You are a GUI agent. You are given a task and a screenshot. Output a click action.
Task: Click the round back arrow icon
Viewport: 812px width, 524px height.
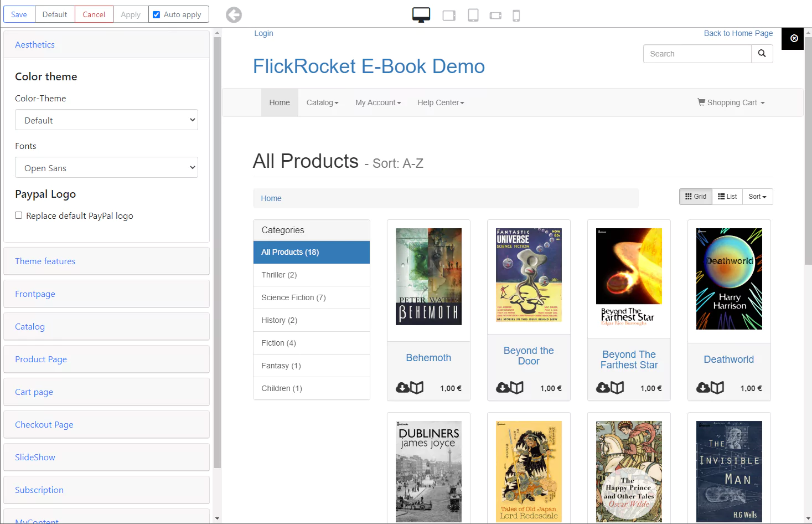point(234,15)
